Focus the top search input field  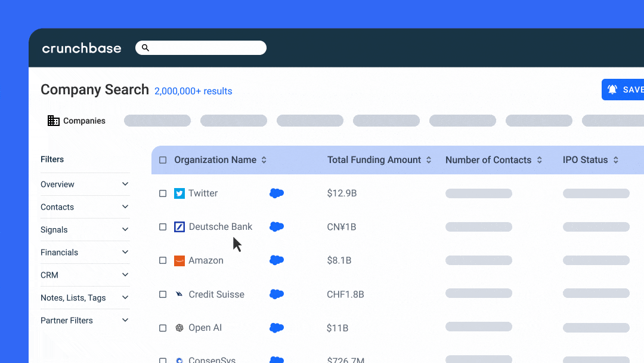tap(201, 48)
